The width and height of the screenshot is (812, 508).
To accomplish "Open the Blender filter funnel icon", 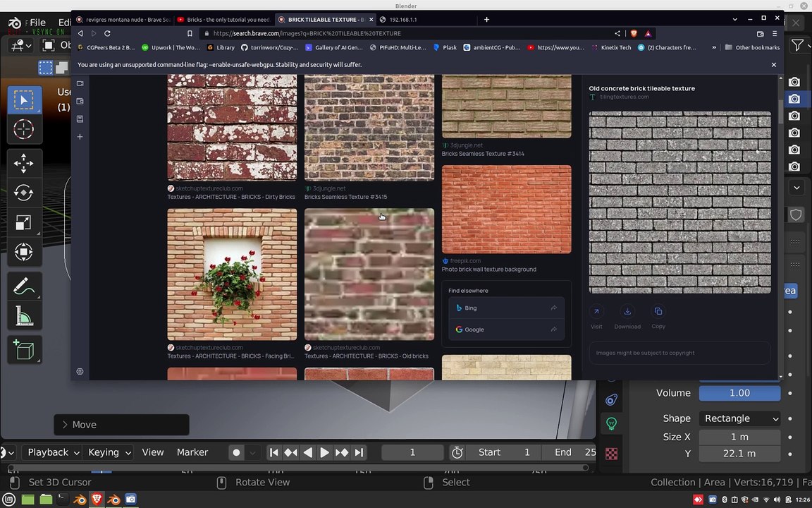I will click(797, 45).
